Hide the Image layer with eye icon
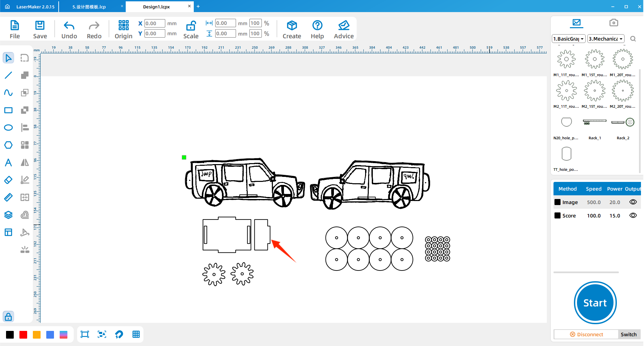The width and height of the screenshot is (644, 346). tap(633, 202)
